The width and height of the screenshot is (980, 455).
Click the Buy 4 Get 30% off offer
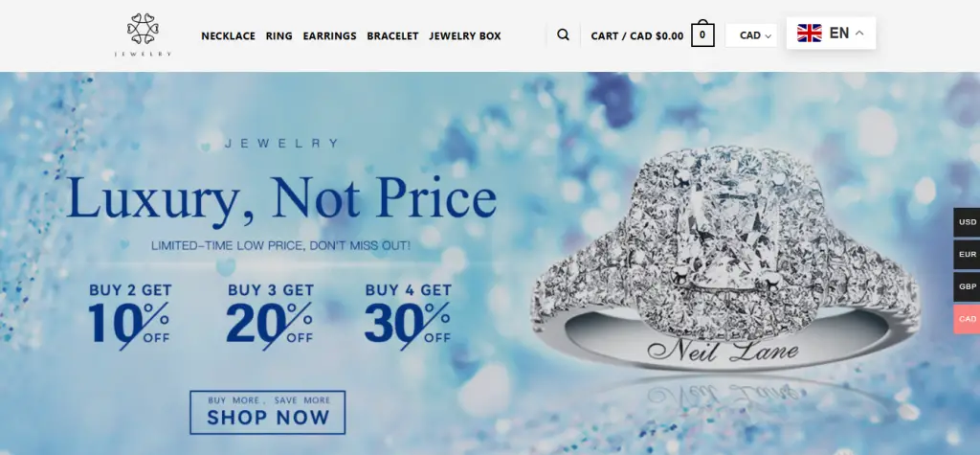[x=408, y=315]
